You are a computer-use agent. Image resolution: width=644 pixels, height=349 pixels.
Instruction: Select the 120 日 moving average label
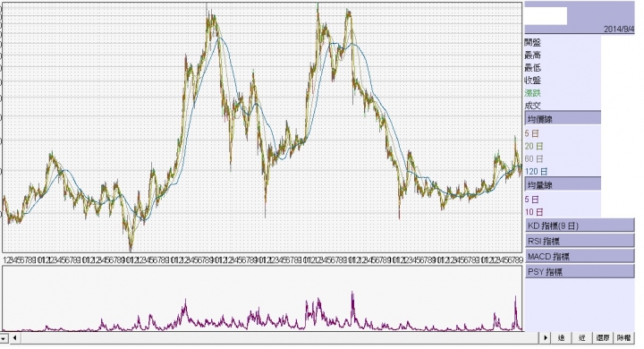[x=536, y=172]
